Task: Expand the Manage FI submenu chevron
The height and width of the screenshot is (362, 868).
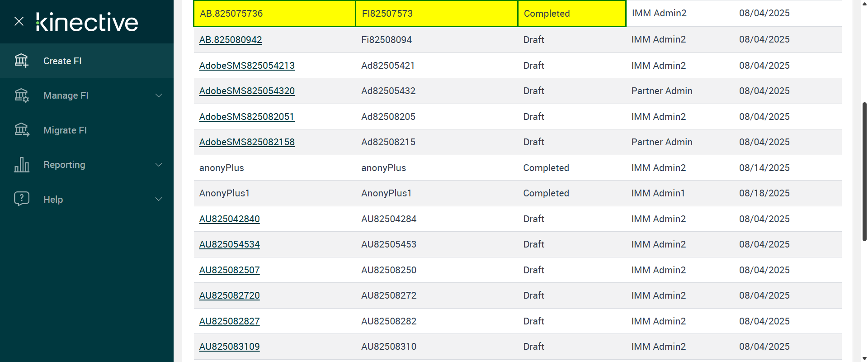Action: tap(159, 95)
